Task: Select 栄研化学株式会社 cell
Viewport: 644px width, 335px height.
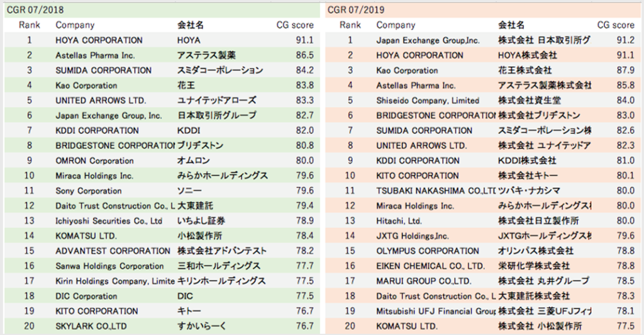Action: 534,266
